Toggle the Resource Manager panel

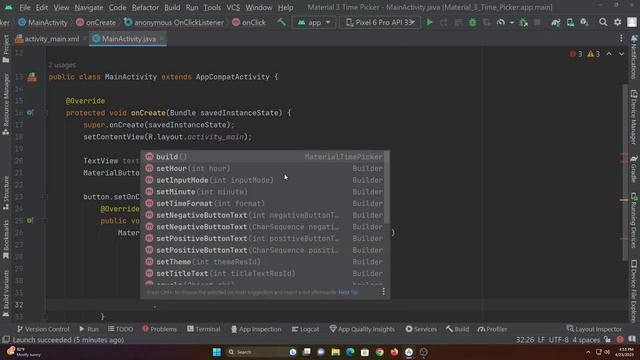point(6,104)
